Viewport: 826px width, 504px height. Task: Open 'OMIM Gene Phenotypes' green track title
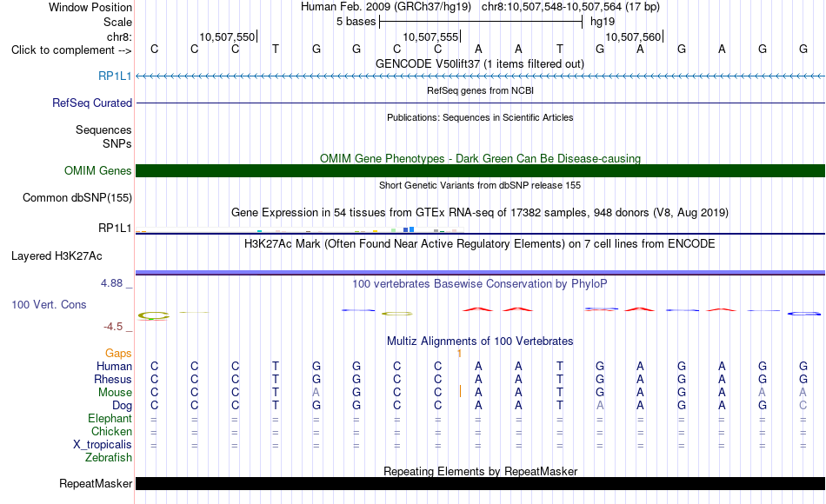(x=480, y=158)
